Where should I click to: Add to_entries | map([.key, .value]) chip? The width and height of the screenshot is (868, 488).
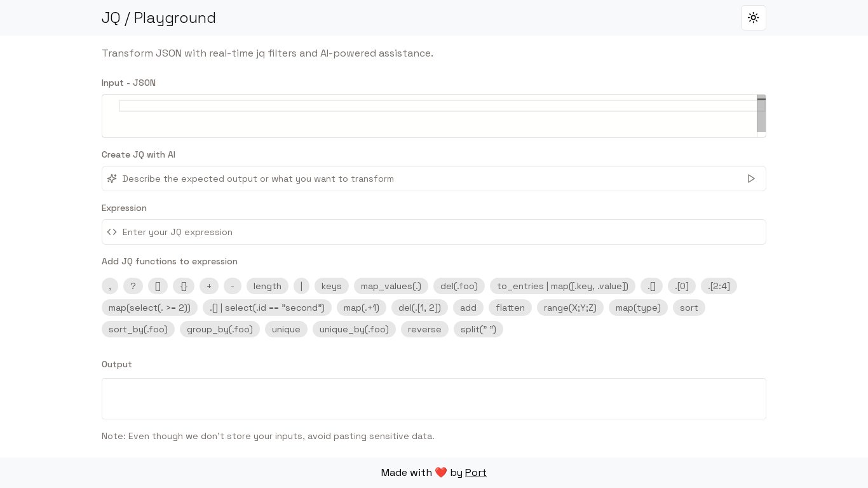tap(562, 286)
